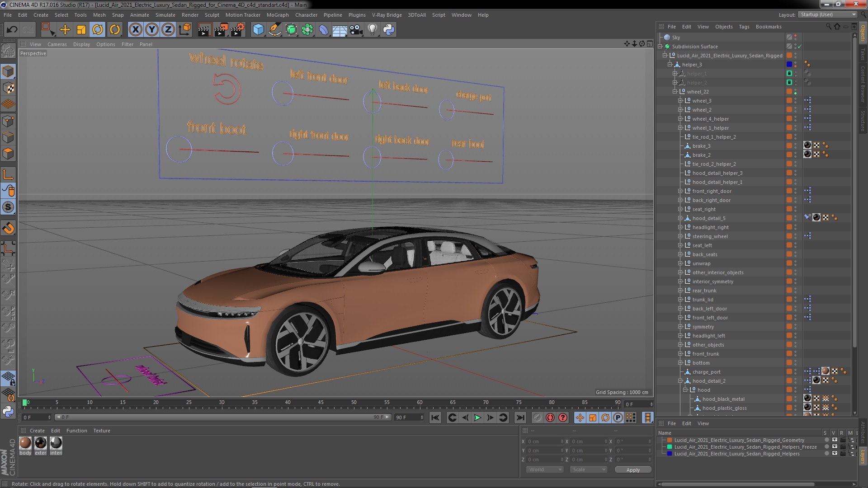The width and height of the screenshot is (868, 488).
Task: Toggle the Y axis lock
Action: 152,30
